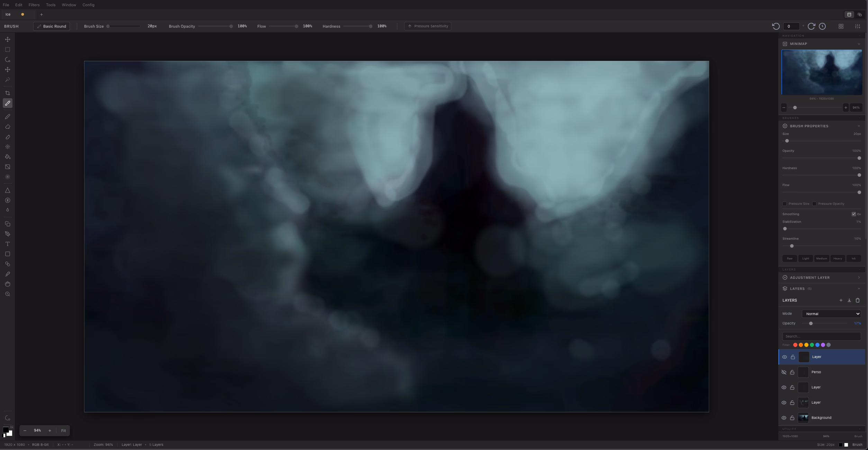
Task: Open the adjustment sliders settings icon
Action: (858, 26)
